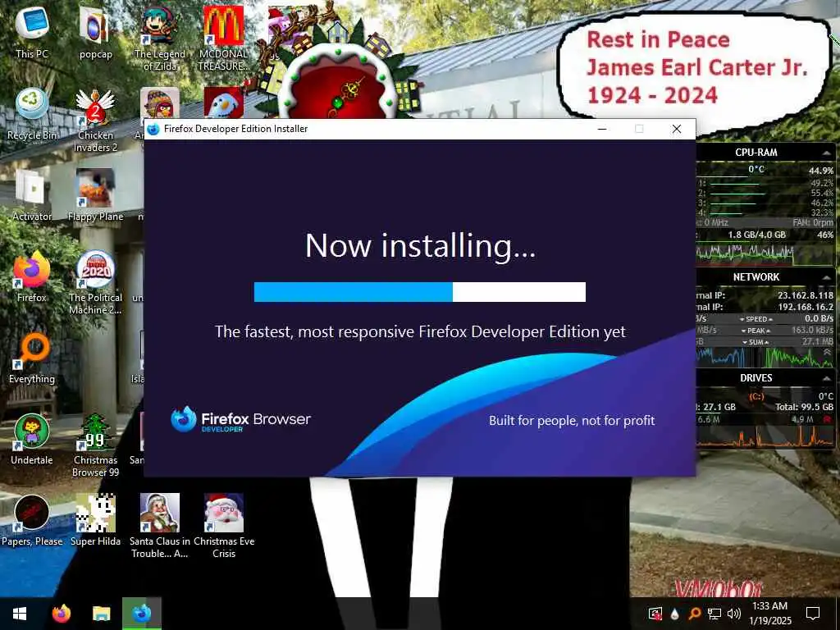Click the installation progress bar
This screenshot has width=840, height=630.
point(419,292)
